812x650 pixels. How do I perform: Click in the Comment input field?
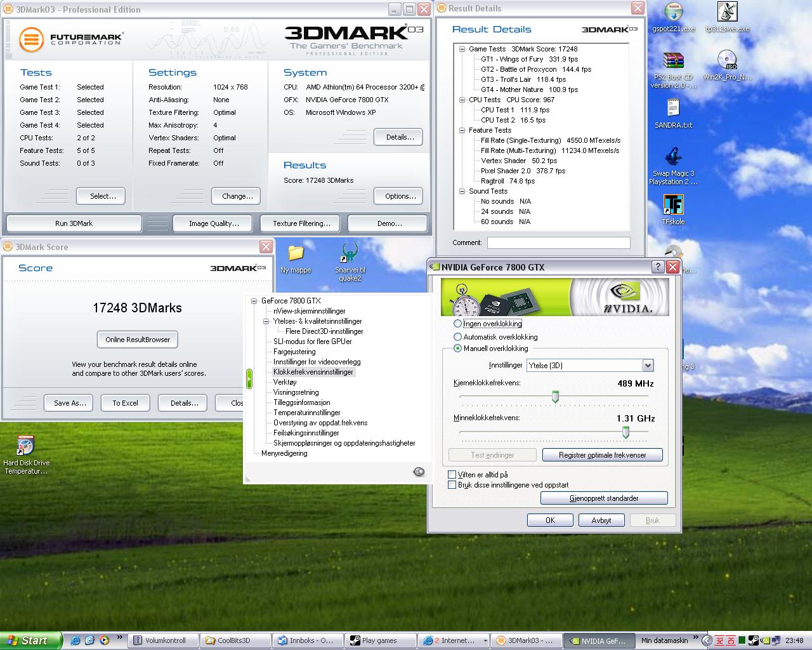(558, 242)
